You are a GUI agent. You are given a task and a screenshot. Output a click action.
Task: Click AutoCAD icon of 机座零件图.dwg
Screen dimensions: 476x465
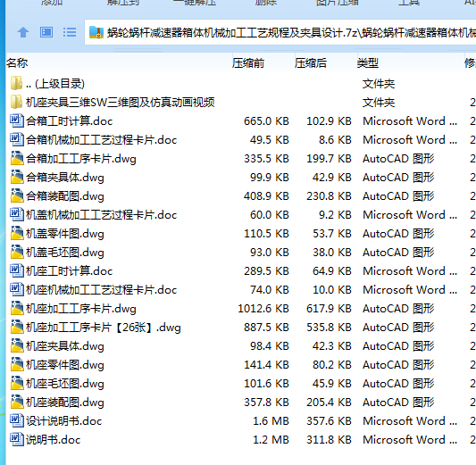(17, 365)
